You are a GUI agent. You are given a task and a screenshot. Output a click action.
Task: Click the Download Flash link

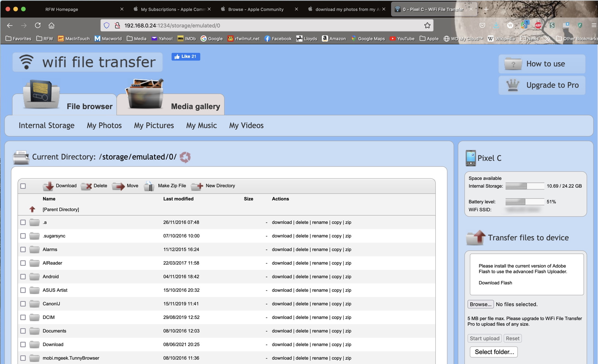[495, 283]
